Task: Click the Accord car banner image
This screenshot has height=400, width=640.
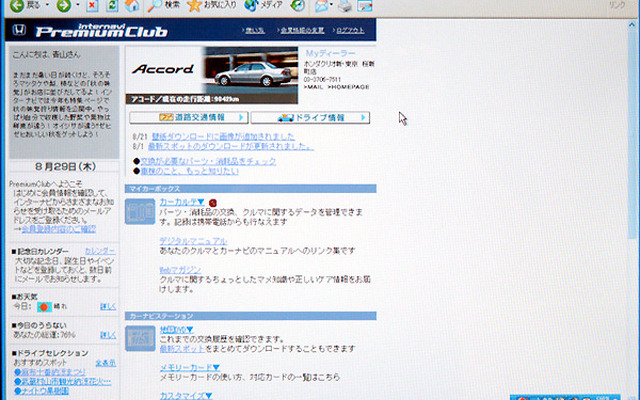Action: [212, 75]
